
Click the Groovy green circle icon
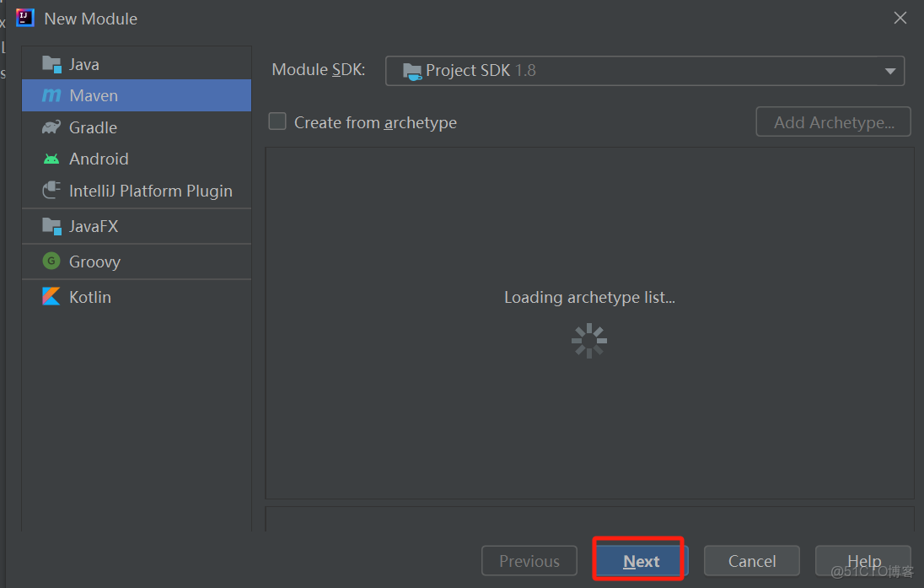click(x=51, y=262)
